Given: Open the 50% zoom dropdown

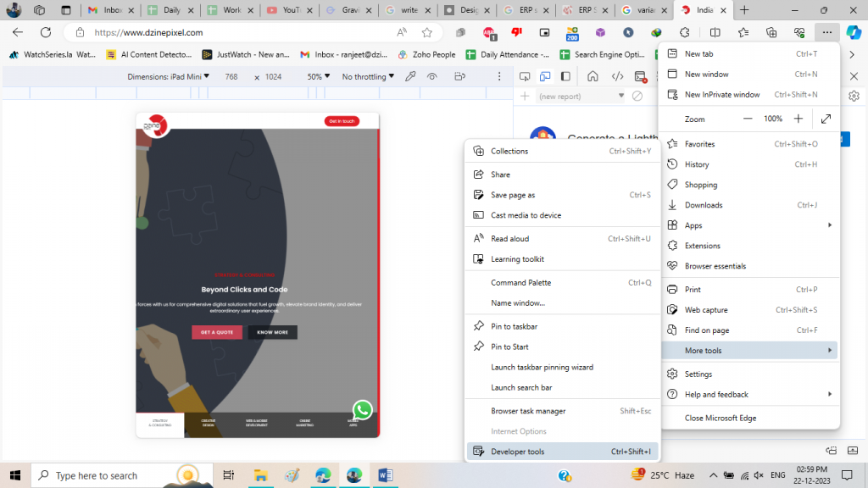Looking at the screenshot, I should tap(319, 76).
